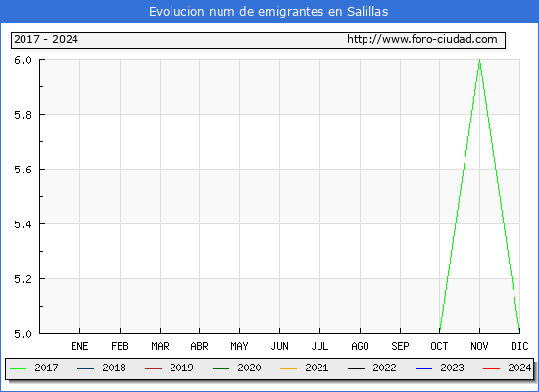Click the 2023 blue legend swatch
The image size is (539, 392).
click(423, 368)
